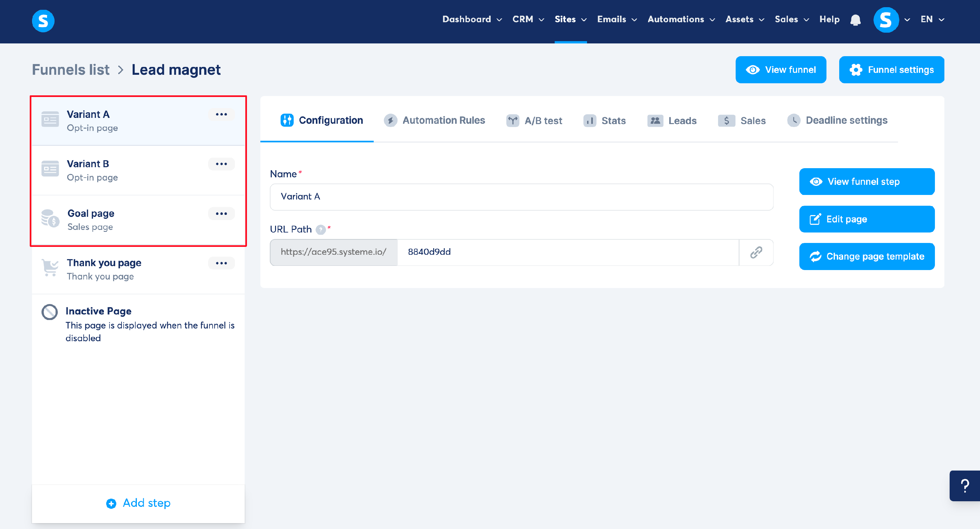Click the Goal page sales coins icon

pos(50,218)
